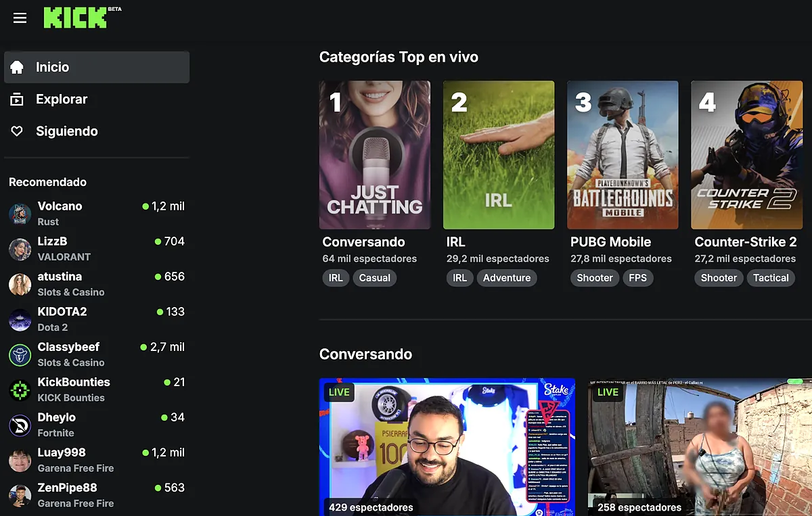This screenshot has height=516, width=812.
Task: Open the 429 espectadores live stream
Action: [x=447, y=447]
